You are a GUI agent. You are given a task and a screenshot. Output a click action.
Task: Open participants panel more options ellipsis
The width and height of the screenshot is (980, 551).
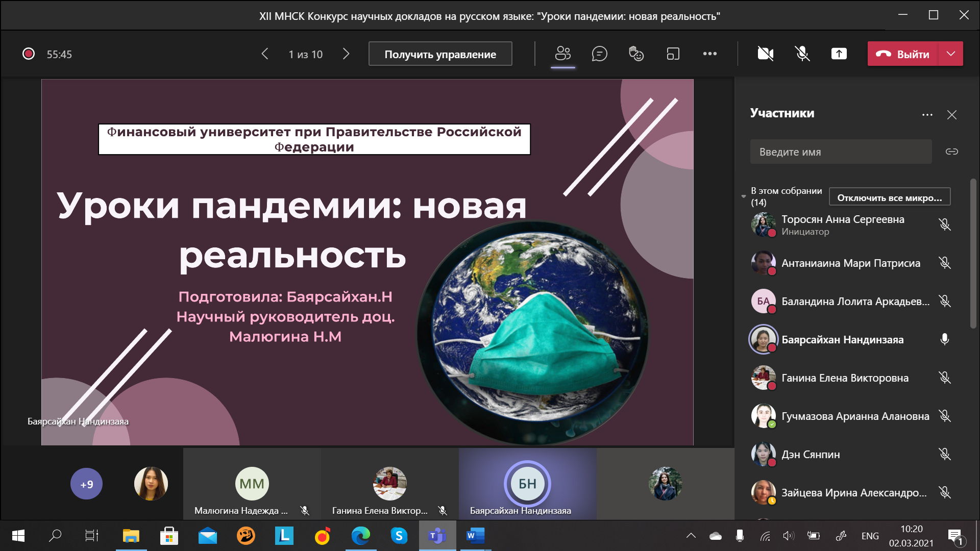pos(927,115)
